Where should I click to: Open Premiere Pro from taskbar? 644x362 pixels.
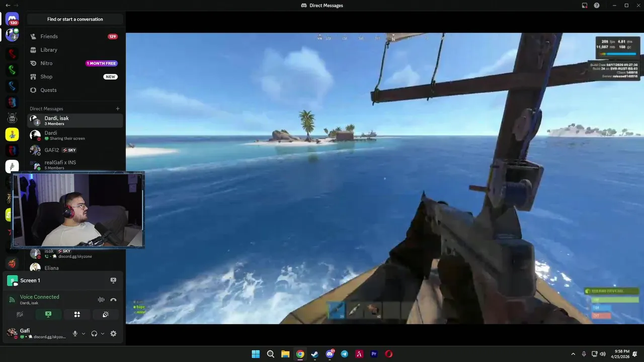374,354
